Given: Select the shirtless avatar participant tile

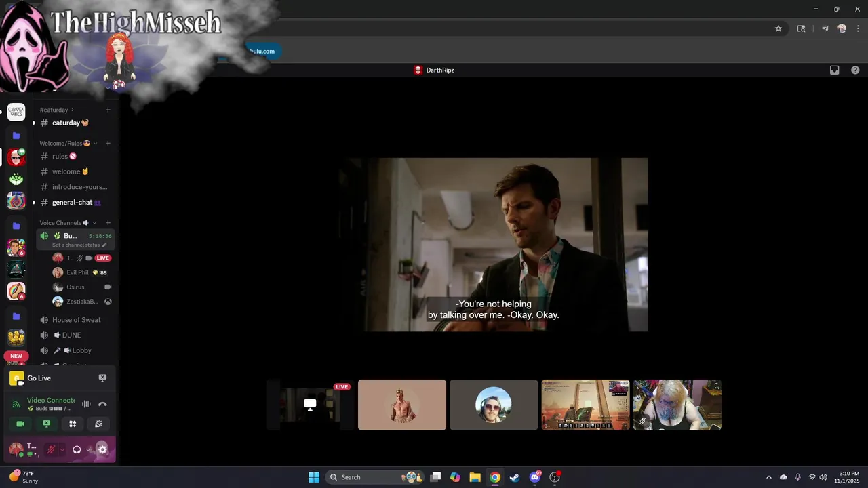Looking at the screenshot, I should click(402, 405).
